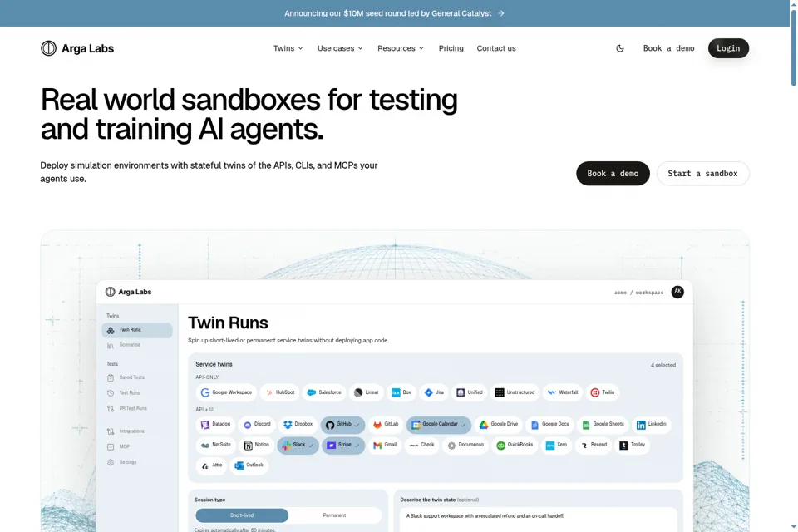Select the Box twin chip

pyautogui.click(x=401, y=392)
